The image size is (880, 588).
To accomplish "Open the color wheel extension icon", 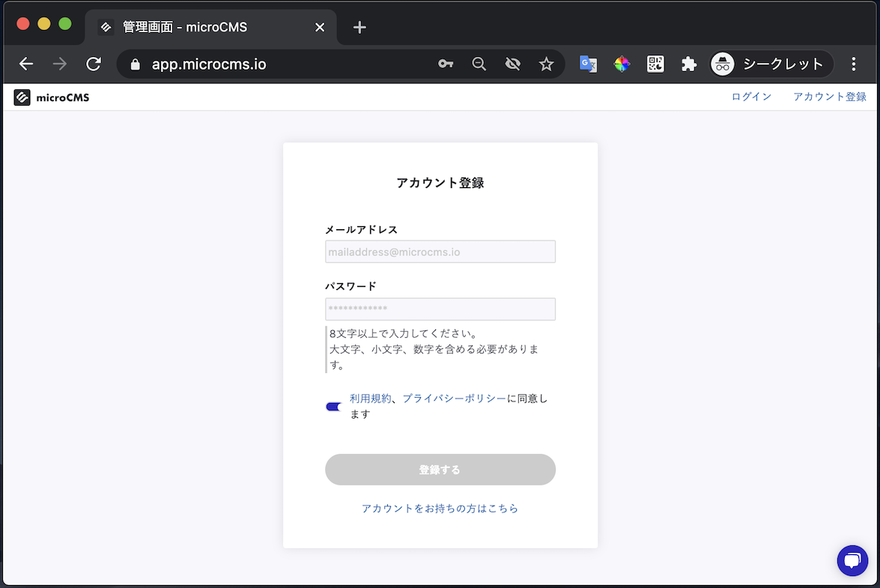I will (x=622, y=64).
